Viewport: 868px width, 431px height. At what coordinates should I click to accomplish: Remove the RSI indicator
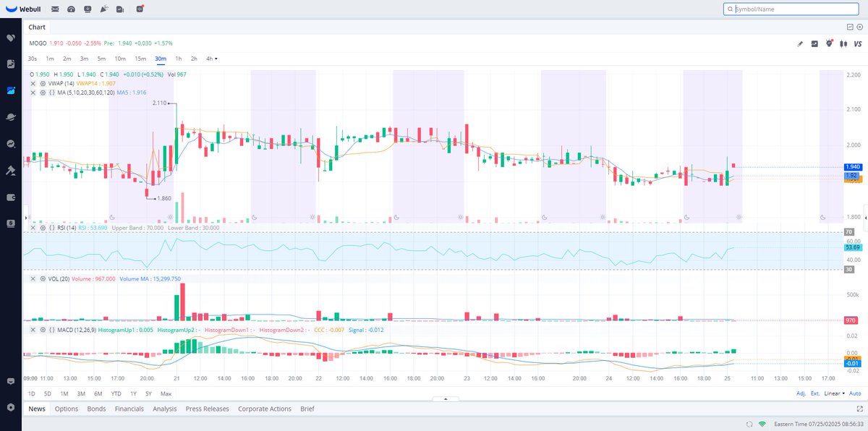click(x=33, y=227)
